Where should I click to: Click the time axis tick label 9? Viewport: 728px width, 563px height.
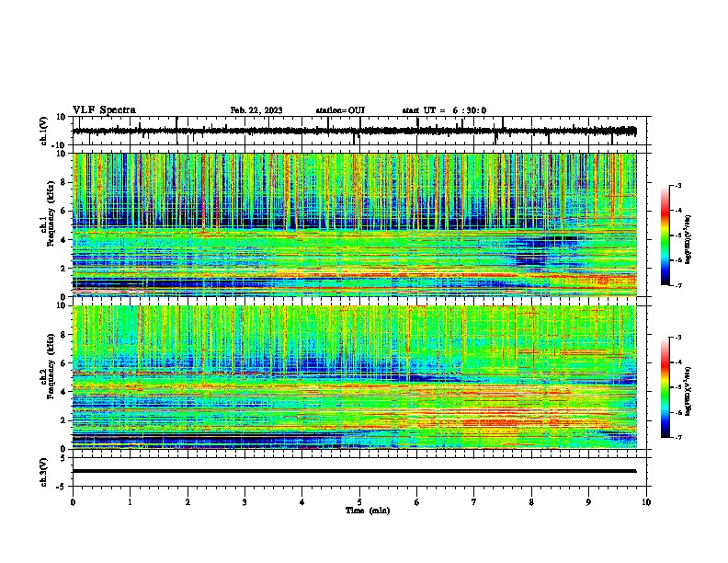point(588,502)
